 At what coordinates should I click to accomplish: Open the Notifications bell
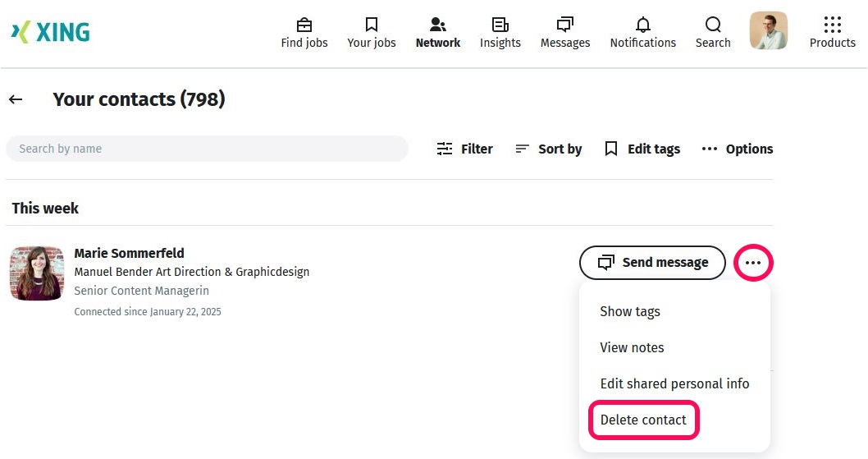point(642,33)
